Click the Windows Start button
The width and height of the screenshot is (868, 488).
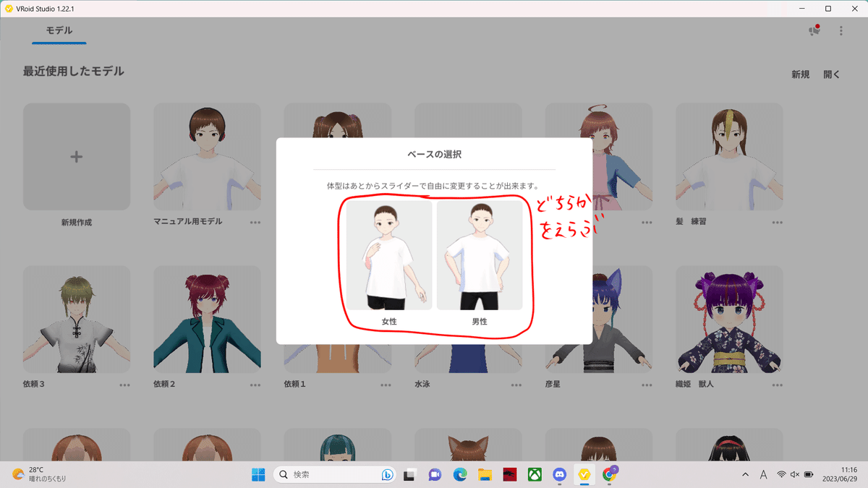(x=257, y=474)
